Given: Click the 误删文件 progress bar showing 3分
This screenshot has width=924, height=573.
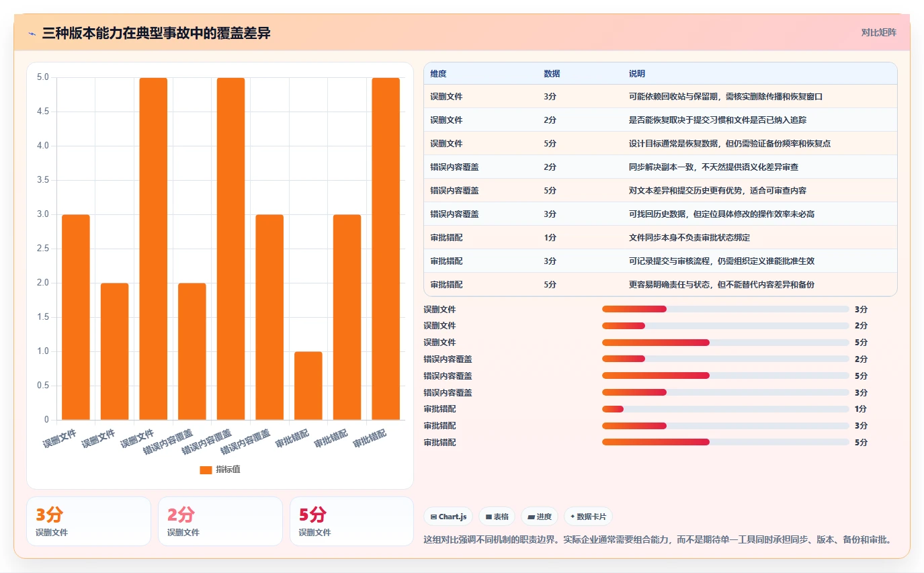Looking at the screenshot, I should pos(726,309).
